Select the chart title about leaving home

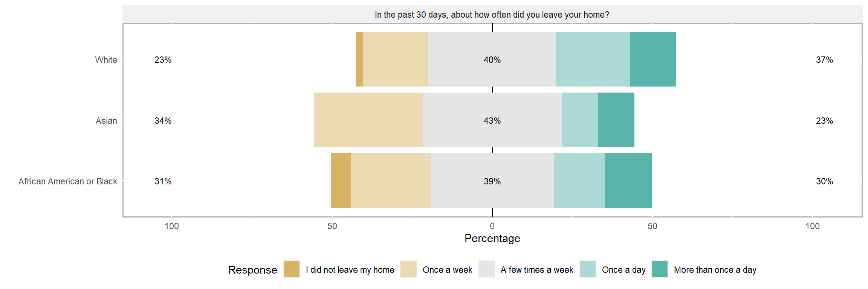pos(492,15)
